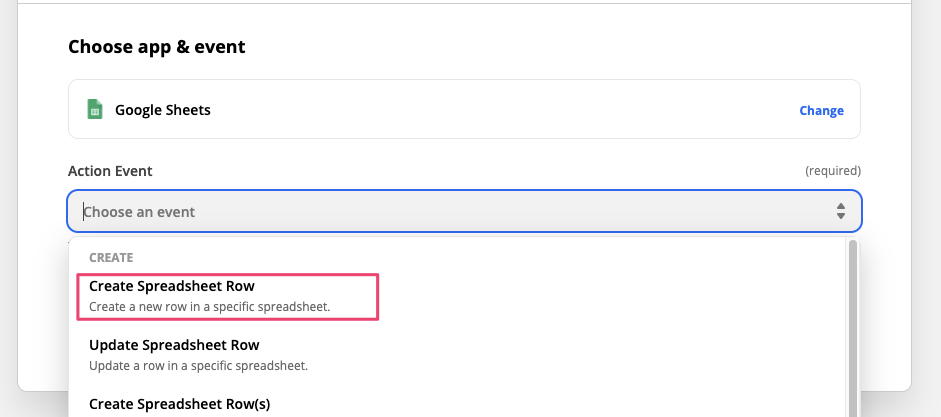Click the (required) indicator text
Viewport: 941px width, 417px height.
pos(833,171)
